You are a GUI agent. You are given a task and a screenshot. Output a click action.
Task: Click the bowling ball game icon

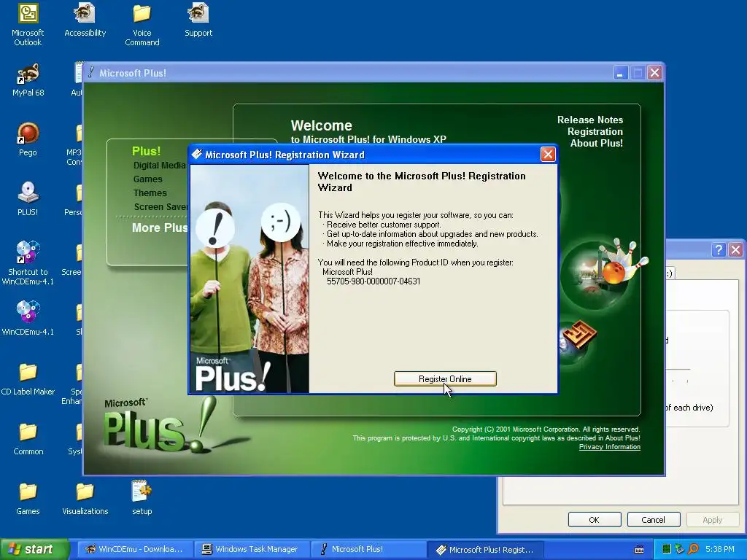pyautogui.click(x=614, y=273)
